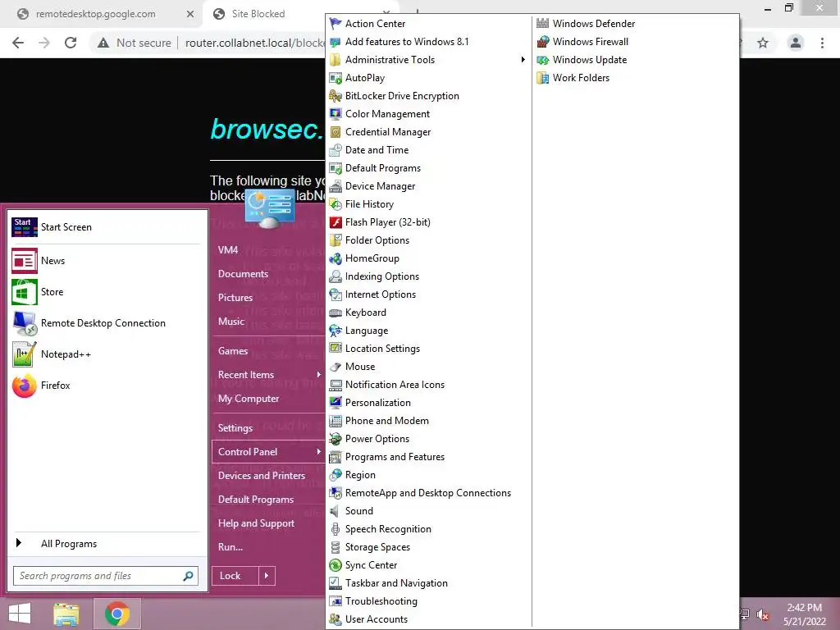Open HomeGroup icon in Control Panel list
The height and width of the screenshot is (630, 840).
point(336,258)
